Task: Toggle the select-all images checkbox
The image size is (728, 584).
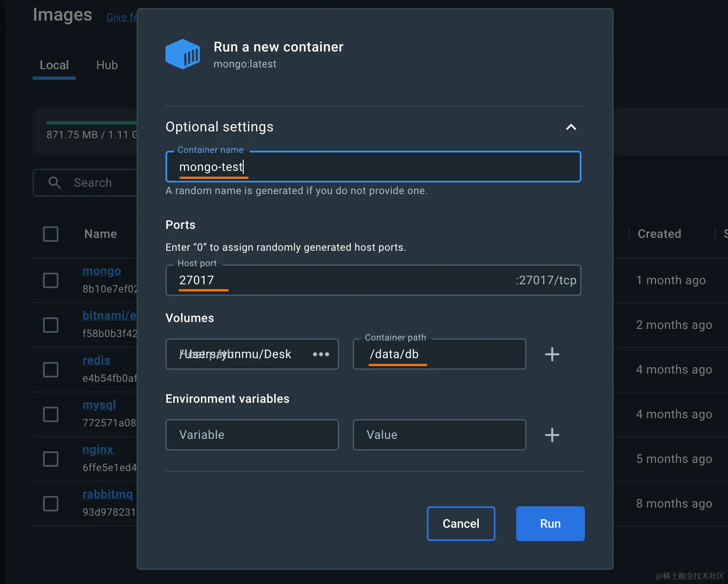Action: coord(51,234)
